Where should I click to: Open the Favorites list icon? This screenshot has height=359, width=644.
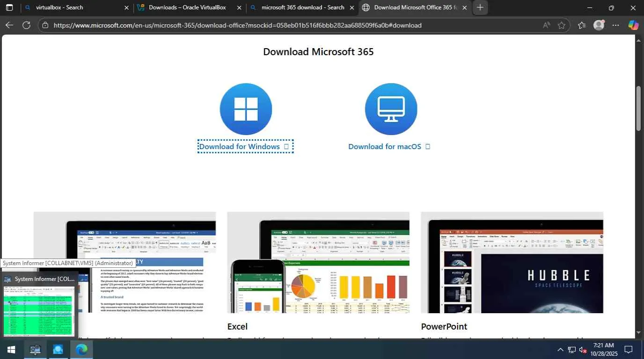pos(582,25)
